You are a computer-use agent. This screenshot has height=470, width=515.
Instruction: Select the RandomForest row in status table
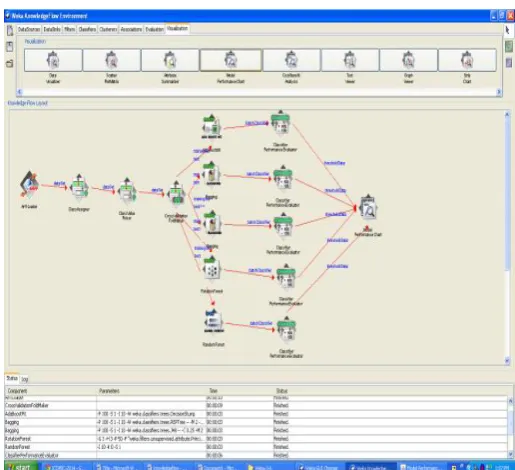[x=256, y=447]
